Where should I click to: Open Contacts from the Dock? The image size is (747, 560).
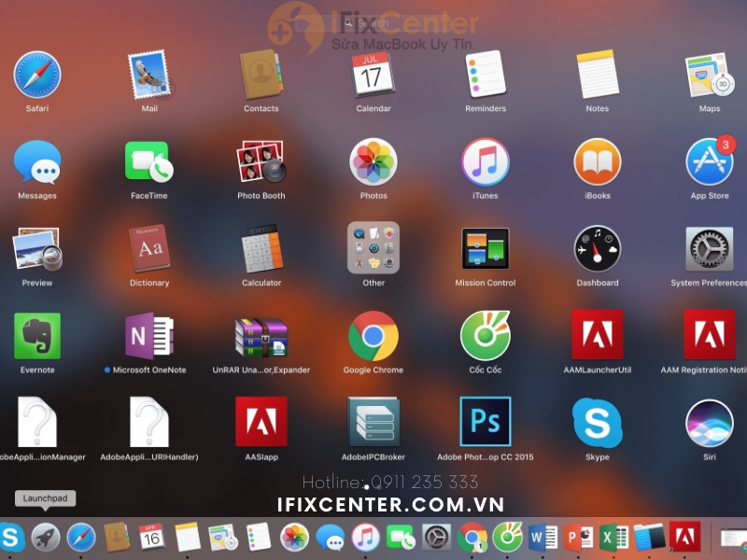[x=116, y=538]
